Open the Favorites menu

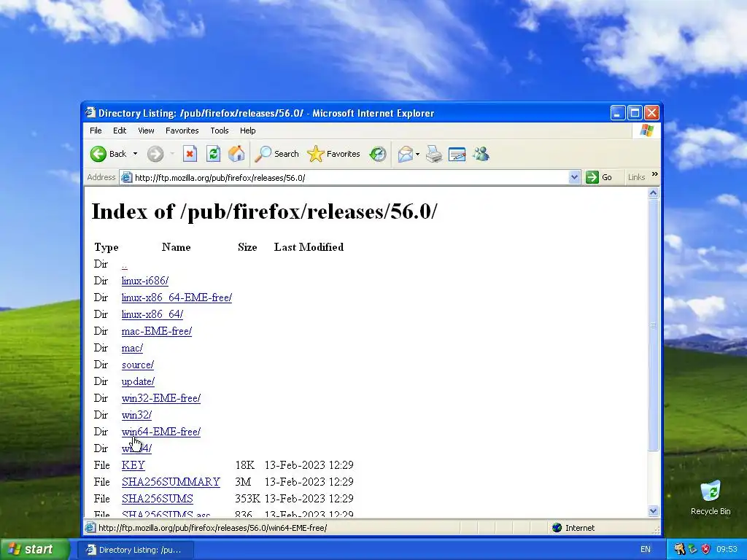click(182, 131)
